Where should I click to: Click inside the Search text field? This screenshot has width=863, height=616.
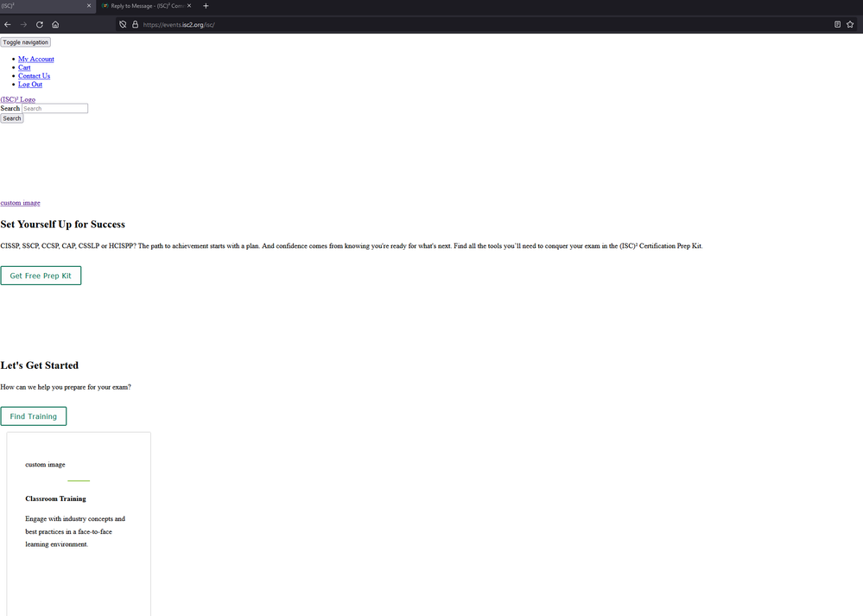[x=54, y=109]
